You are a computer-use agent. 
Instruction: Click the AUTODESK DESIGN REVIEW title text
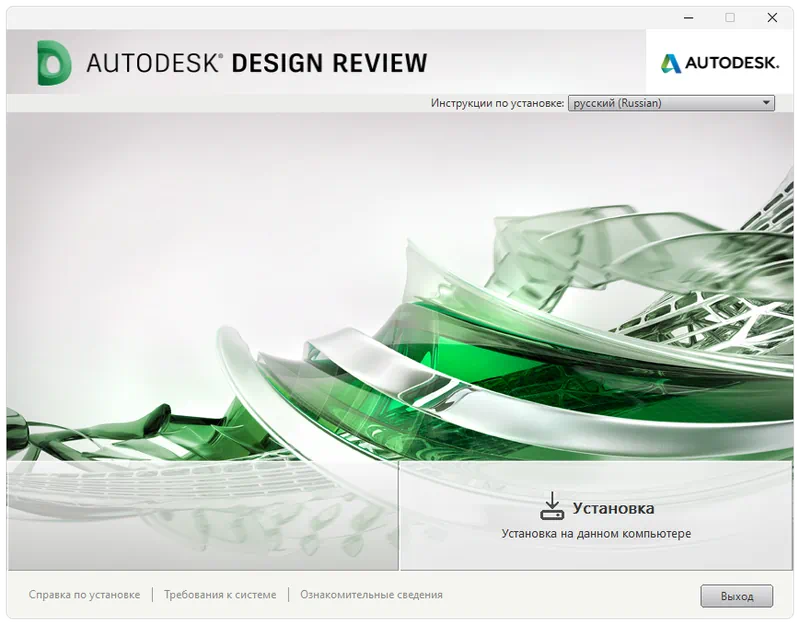257,63
